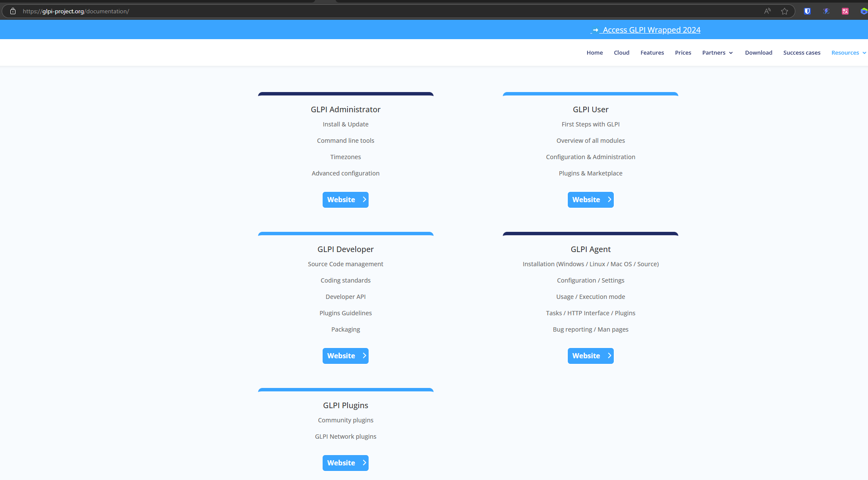Select 'Bug reporting / Man pages' text
The width and height of the screenshot is (868, 480).
tap(591, 329)
